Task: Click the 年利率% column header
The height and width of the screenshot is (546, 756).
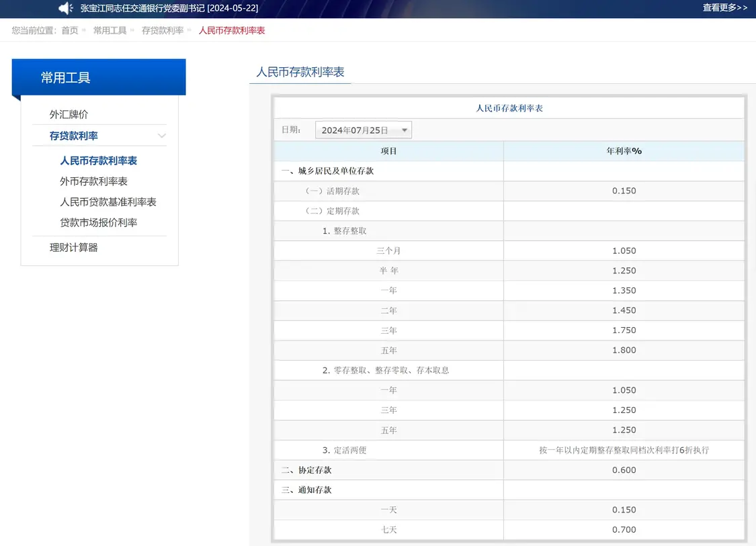Action: point(624,151)
